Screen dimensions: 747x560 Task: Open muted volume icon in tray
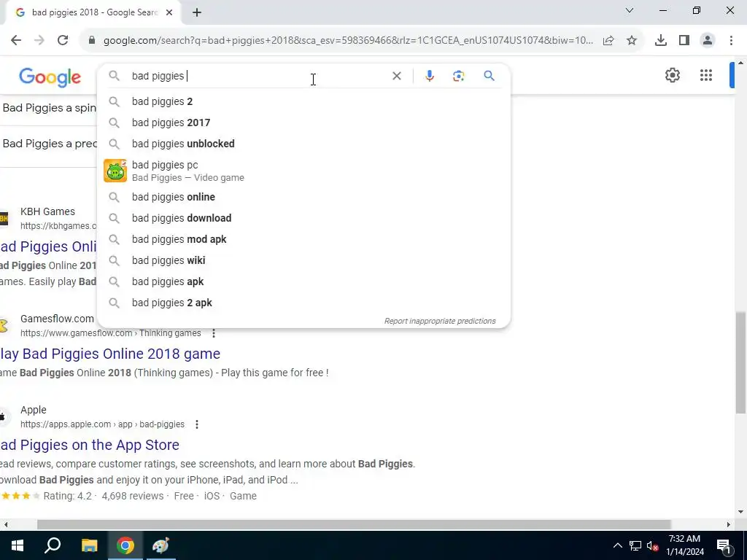pyautogui.click(x=653, y=545)
